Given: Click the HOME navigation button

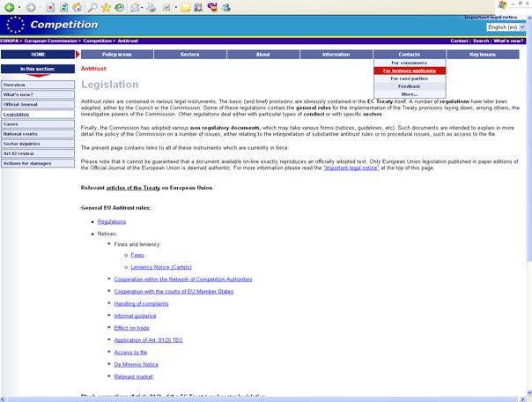Looking at the screenshot, I should (x=38, y=55).
